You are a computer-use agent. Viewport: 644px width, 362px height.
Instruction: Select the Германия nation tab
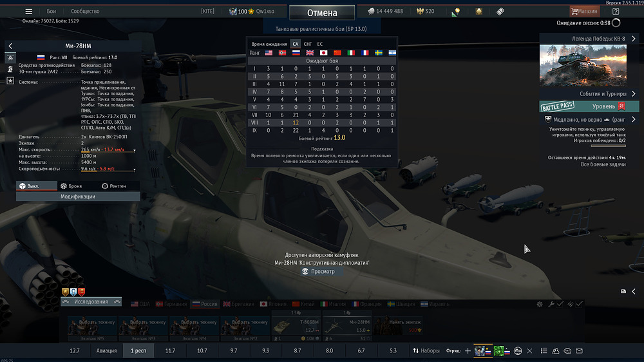[x=171, y=304]
